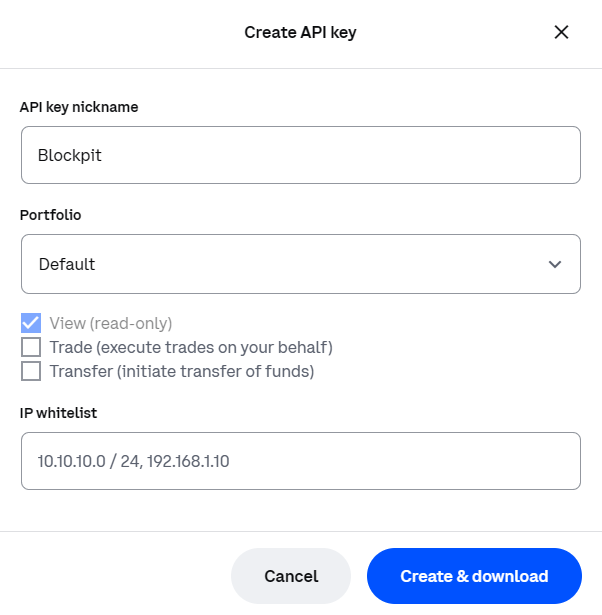Click the Cancel button

point(291,576)
